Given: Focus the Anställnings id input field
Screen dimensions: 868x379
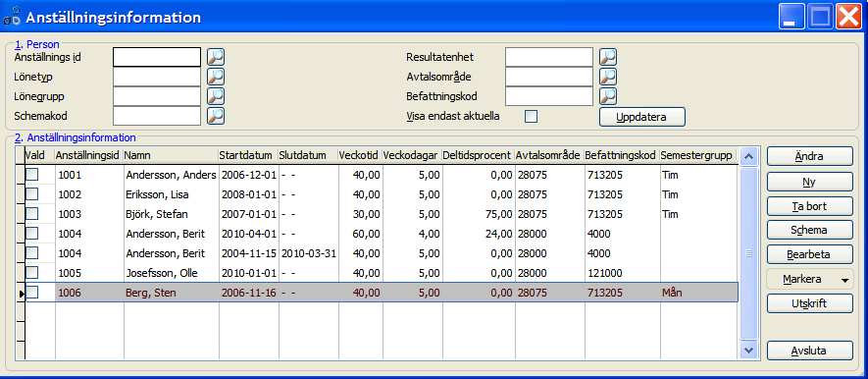Looking at the screenshot, I should point(157,57).
